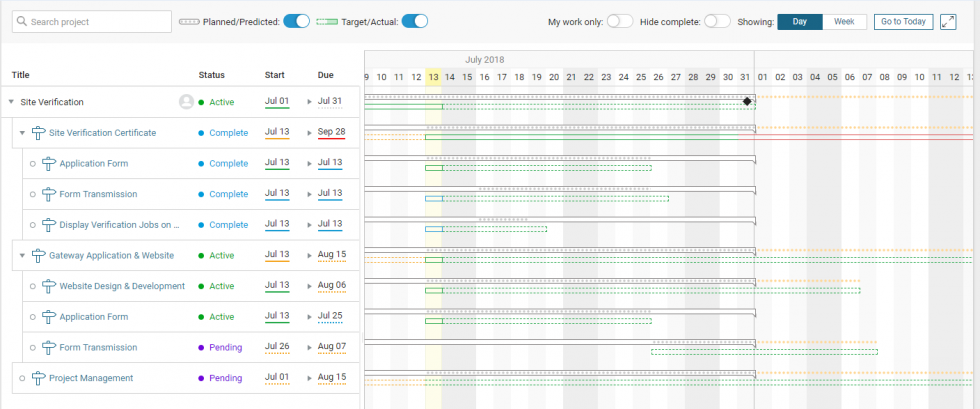The height and width of the screenshot is (409, 980).
Task: Click the Site Verification assignee avatar icon
Action: (186, 102)
